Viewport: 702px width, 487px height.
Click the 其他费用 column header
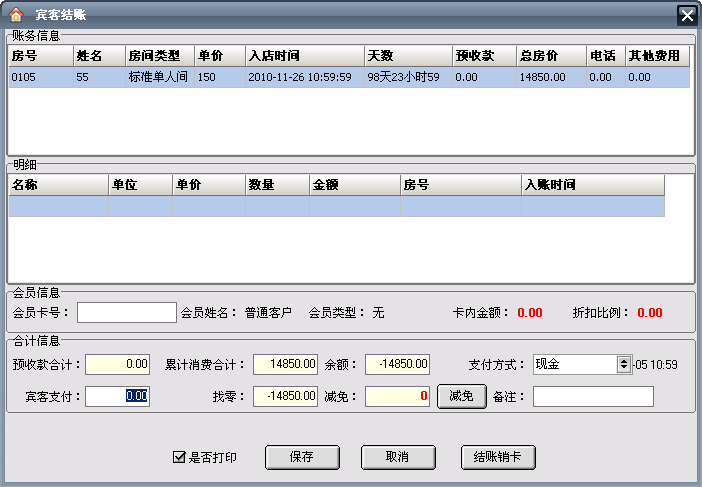click(658, 56)
